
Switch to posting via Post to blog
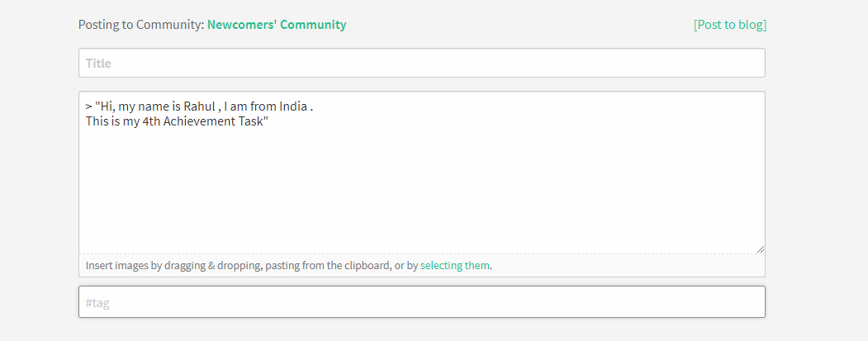tap(730, 25)
